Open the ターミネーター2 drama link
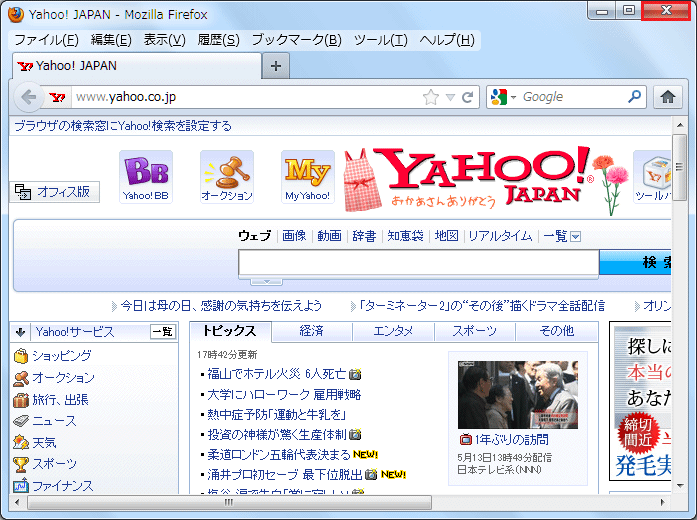This screenshot has width=697, height=520. 482,306
